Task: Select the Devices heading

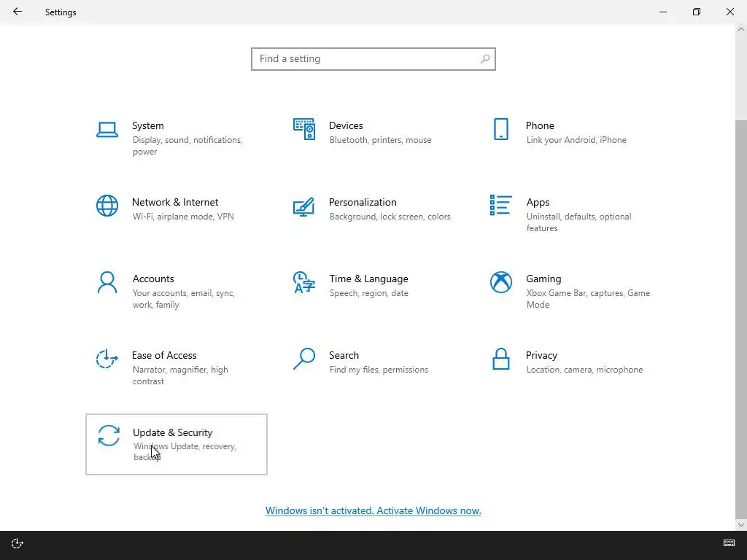Action: (346, 125)
